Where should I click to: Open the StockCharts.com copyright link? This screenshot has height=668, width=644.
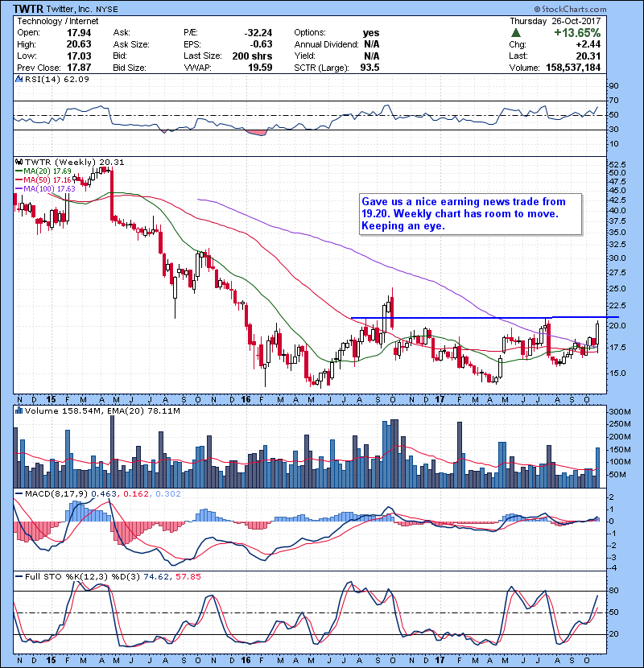(x=570, y=9)
